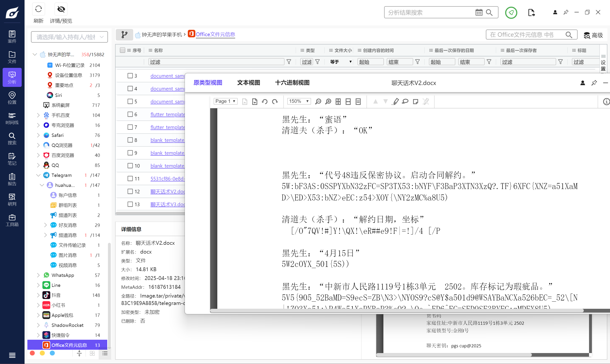Rotate document counterclockwise in preview toolbar
Screen dimensions: 610x364
click(265, 101)
